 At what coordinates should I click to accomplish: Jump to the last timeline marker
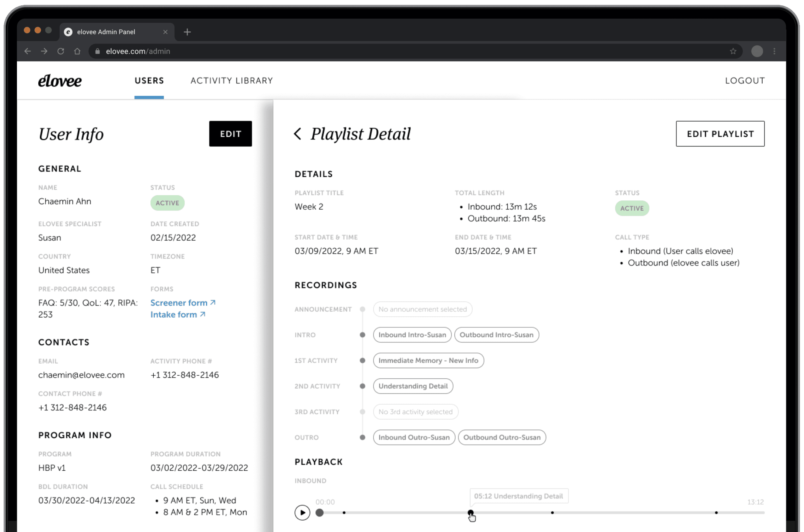[716, 513]
